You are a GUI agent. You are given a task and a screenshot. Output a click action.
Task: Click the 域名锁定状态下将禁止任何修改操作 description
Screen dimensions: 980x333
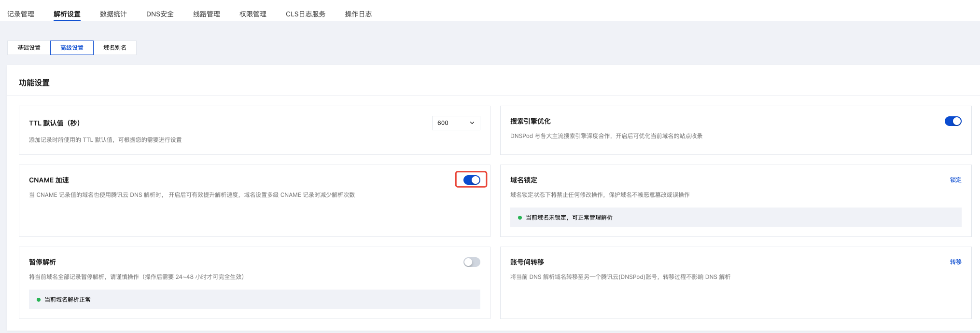click(x=600, y=195)
